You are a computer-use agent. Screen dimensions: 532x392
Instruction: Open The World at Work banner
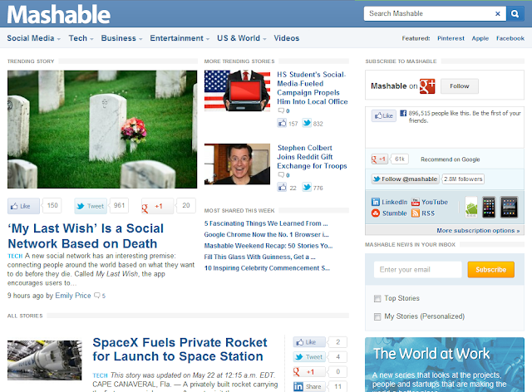[x=445, y=365]
